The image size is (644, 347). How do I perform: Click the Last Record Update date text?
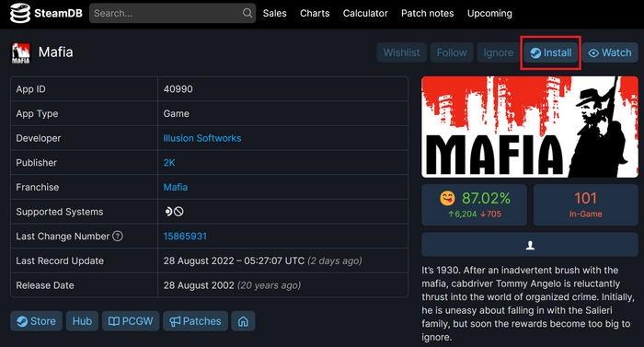point(234,261)
